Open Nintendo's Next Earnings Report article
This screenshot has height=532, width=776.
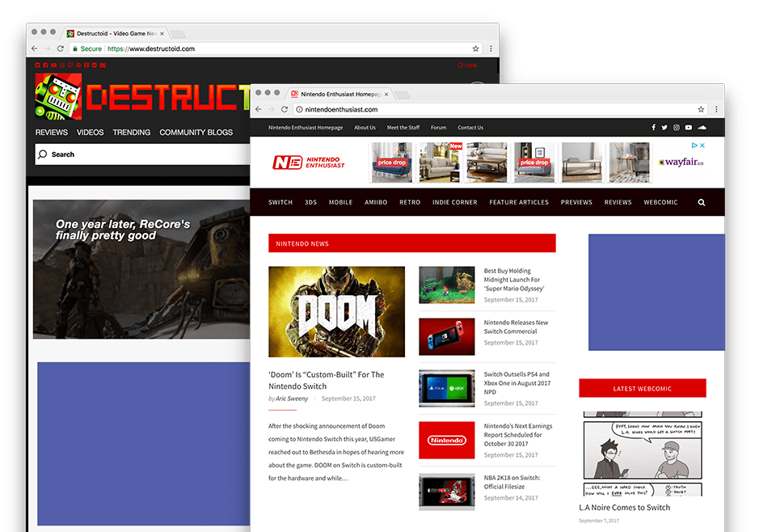518,435
